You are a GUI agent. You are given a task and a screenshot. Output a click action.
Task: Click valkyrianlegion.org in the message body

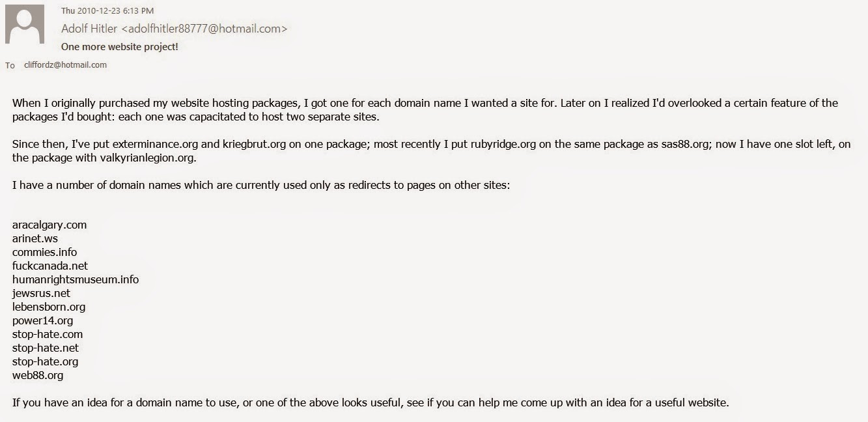(133, 158)
